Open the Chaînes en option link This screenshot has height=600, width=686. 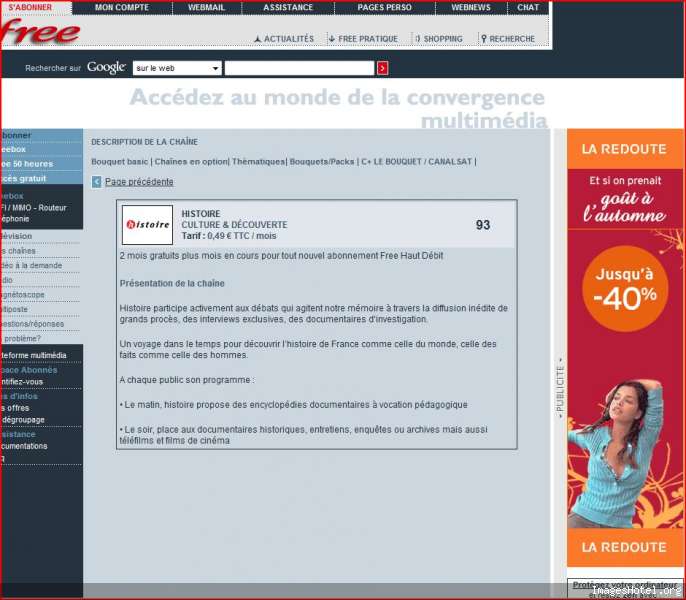click(x=191, y=162)
